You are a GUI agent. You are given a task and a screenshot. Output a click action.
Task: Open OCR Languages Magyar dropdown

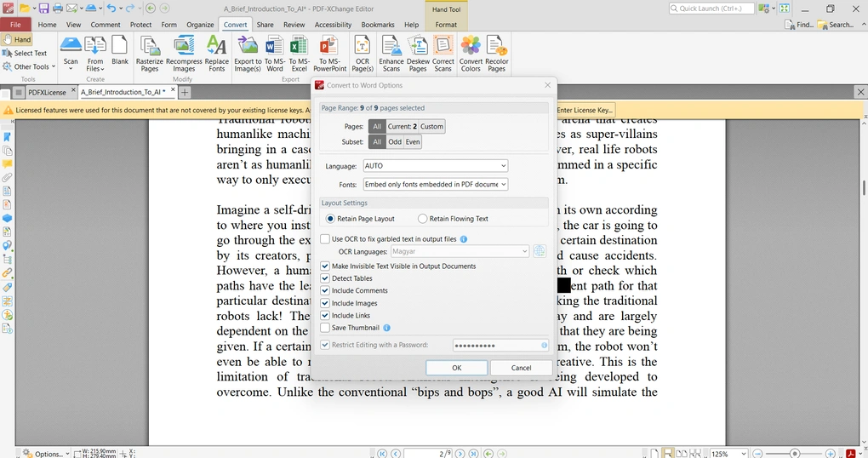point(460,251)
